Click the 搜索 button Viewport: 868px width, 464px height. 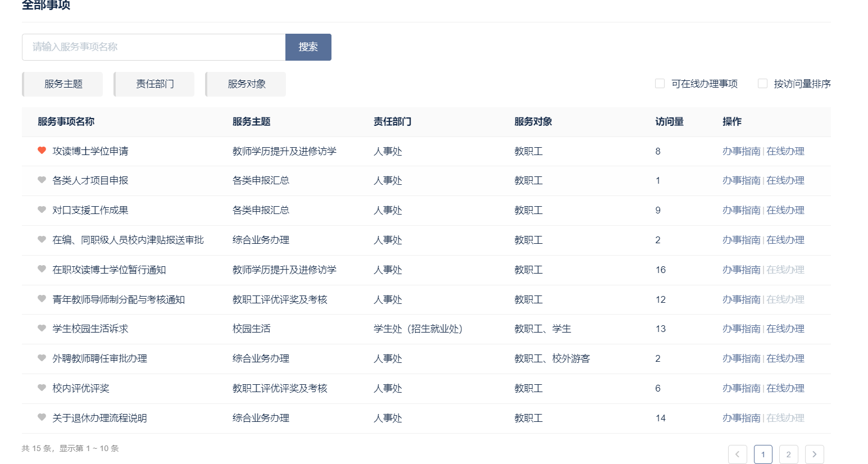308,47
